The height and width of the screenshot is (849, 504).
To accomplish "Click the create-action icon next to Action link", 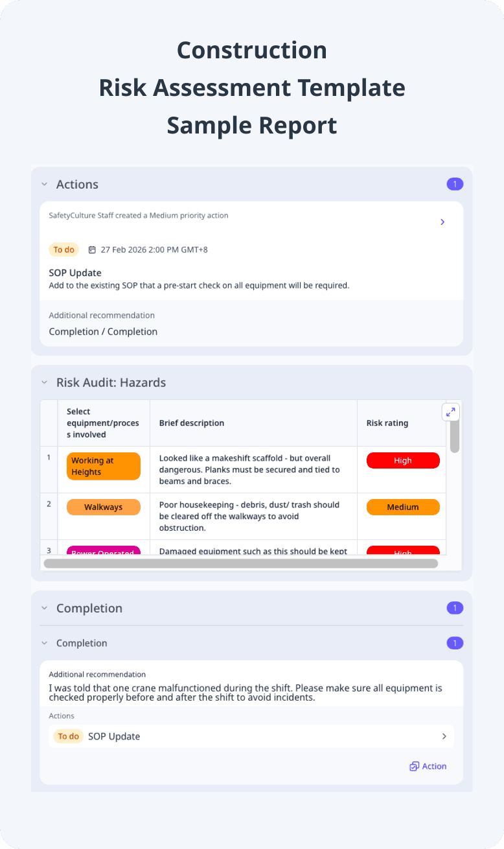I will click(x=413, y=766).
